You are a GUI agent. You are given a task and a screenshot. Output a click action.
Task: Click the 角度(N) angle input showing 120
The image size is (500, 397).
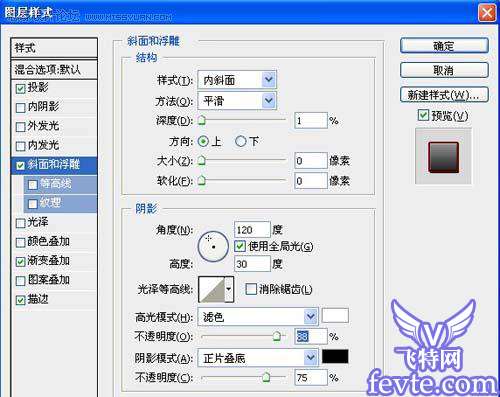click(252, 230)
